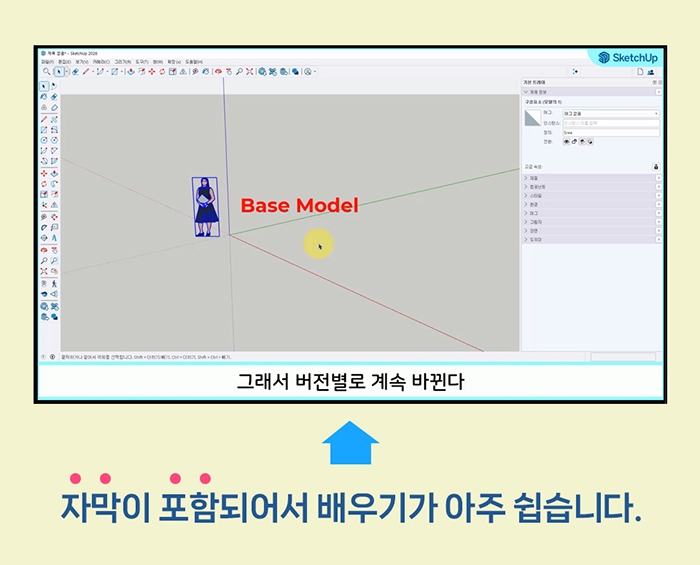The image size is (700, 565).
Task: Select the Eraser on the top toolbar
Action: point(75,71)
